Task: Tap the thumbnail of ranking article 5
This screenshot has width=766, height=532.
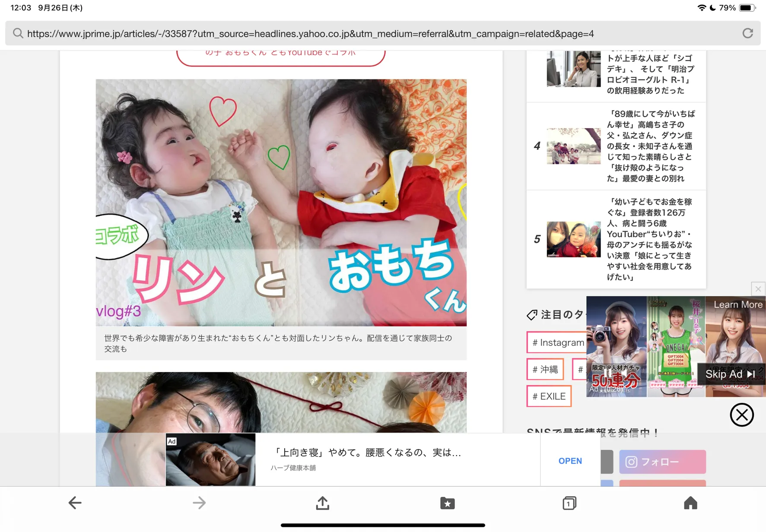Action: [x=573, y=239]
